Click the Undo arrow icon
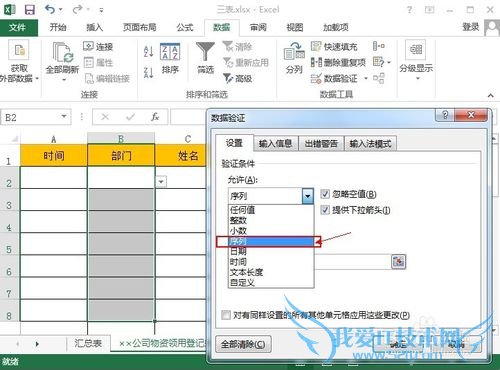This screenshot has height=370, width=500. tap(50, 9)
